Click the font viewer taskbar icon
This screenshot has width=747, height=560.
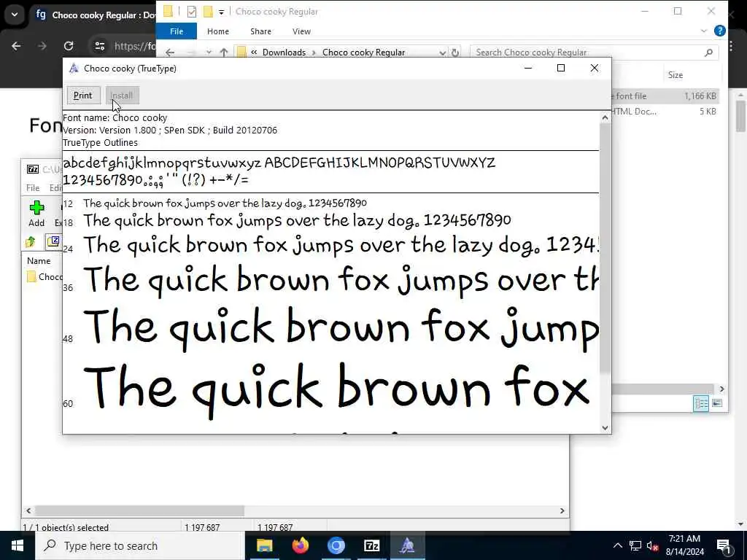(407, 545)
